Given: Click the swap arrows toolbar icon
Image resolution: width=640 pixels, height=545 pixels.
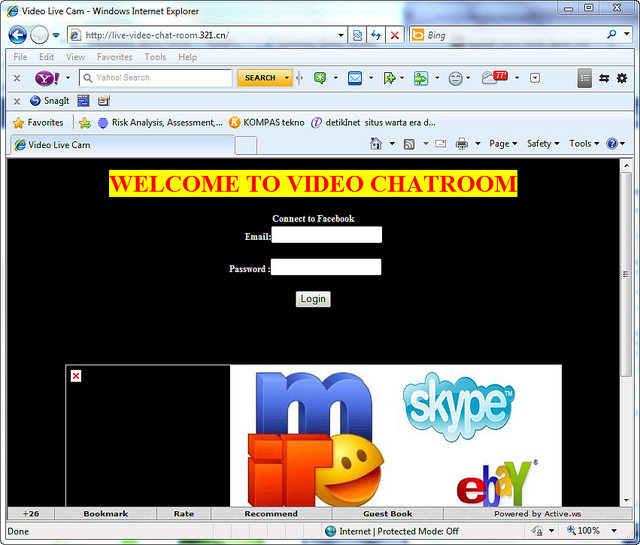Looking at the screenshot, I should point(604,78).
